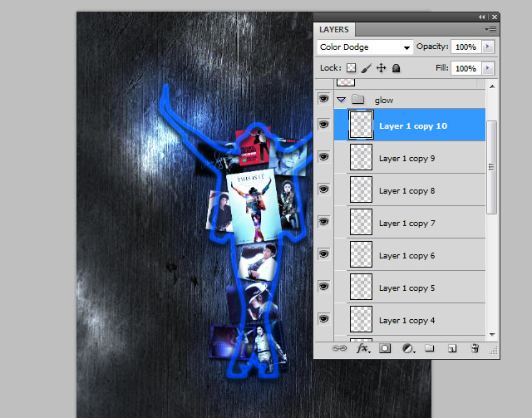
Task: Click the Add layer mask icon
Action: [385, 348]
